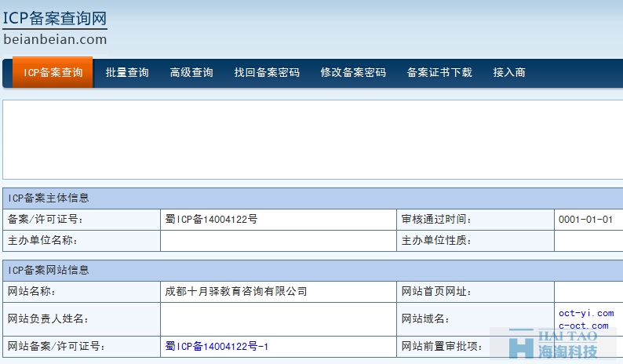Click the 主办单位名称 label
Screen dimensions: 623x364
[42, 240]
